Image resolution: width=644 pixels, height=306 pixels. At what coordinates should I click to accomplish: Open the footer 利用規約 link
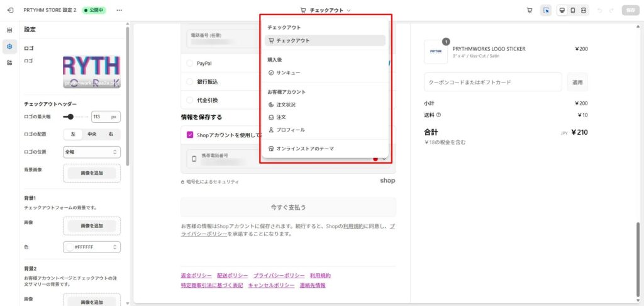[320, 276]
